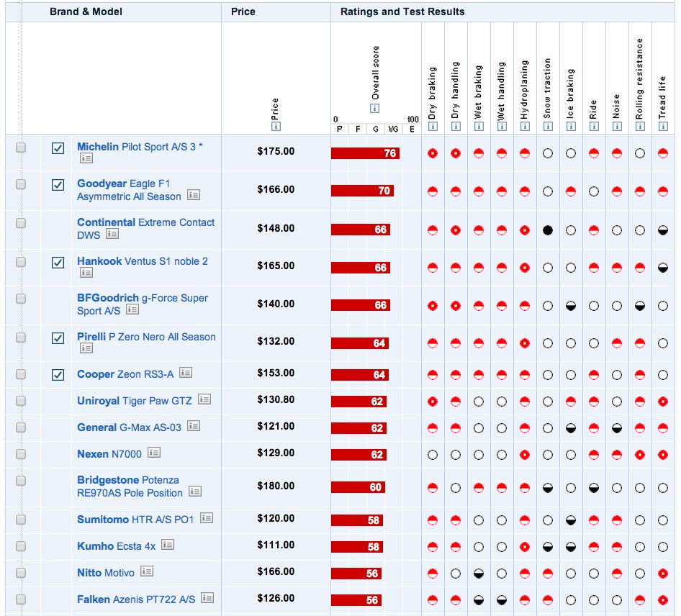The image size is (681, 616).
Task: Open the Nexen N7000 link
Action: [109, 454]
